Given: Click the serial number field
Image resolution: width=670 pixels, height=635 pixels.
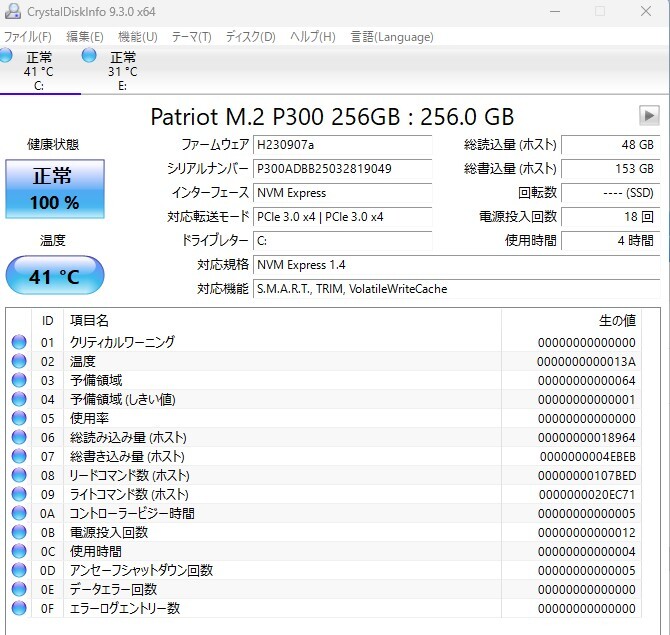Looking at the screenshot, I should click(x=342, y=169).
